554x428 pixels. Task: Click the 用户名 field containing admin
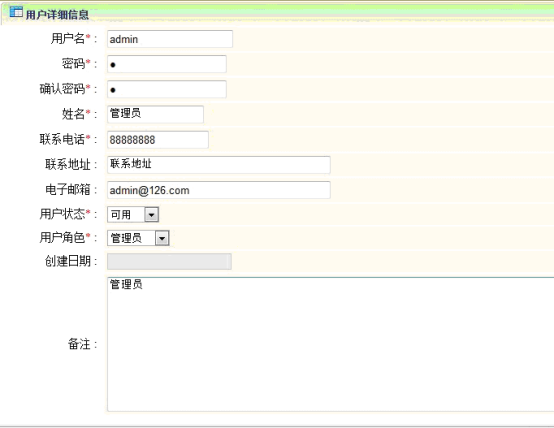point(170,39)
